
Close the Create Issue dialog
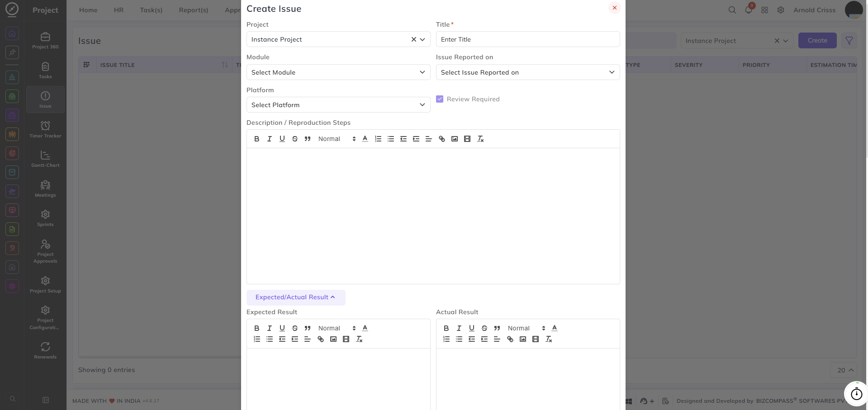click(614, 8)
